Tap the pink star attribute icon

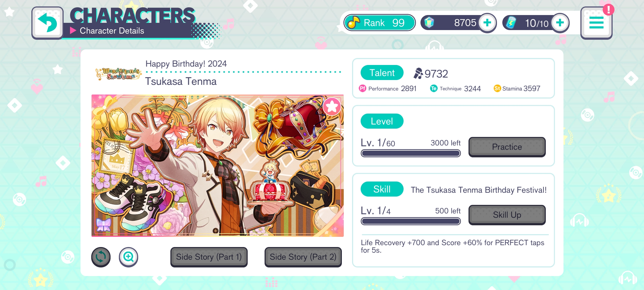click(x=332, y=107)
